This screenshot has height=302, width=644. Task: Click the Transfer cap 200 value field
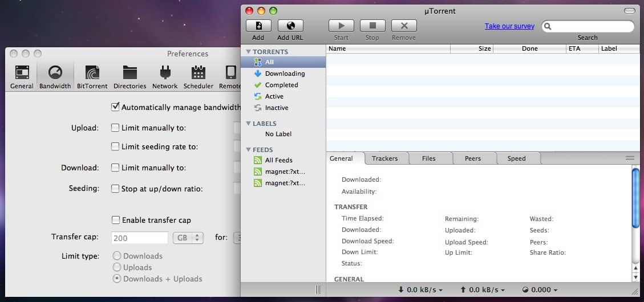[140, 238]
